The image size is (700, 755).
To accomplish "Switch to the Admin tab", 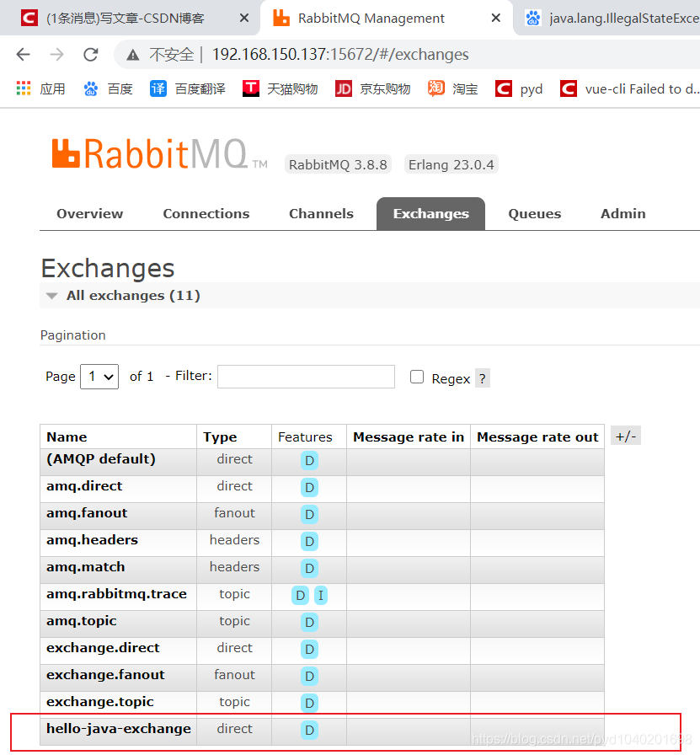I will [623, 214].
